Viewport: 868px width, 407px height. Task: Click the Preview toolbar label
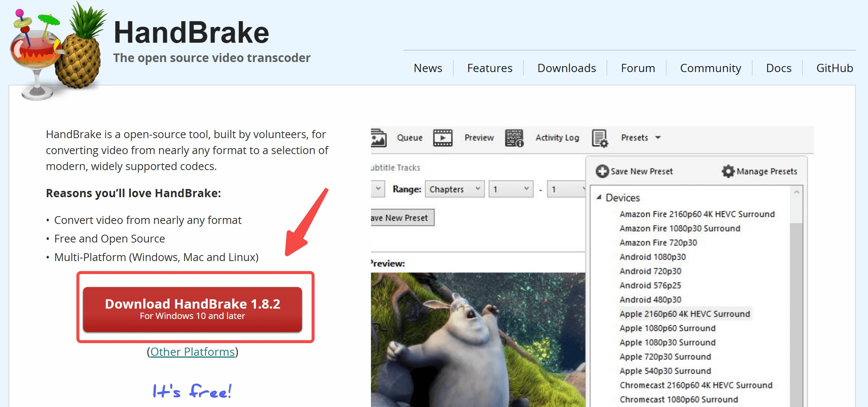pos(479,138)
